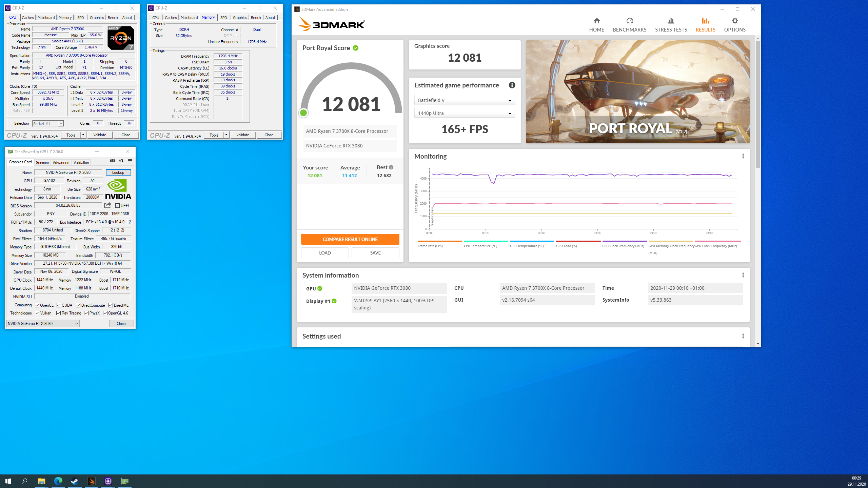Switch to Mainboard tab in left CPU-Z

46,18
